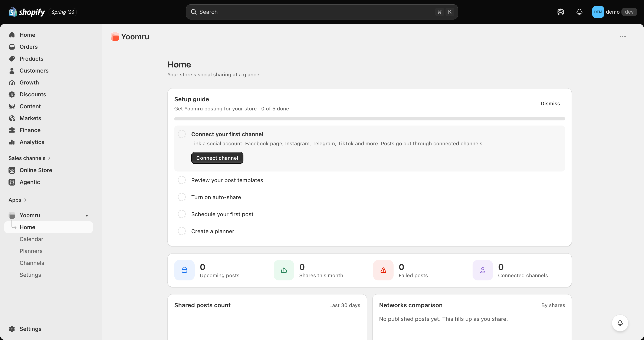The width and height of the screenshot is (644, 340).
Task: Check the circle for Create a planner
Action: click(182, 231)
